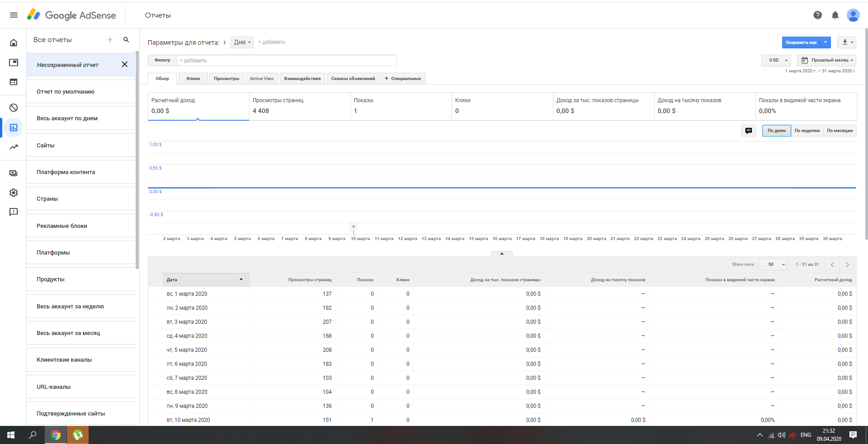Switch chart grouping to По неделям
Image resolution: width=868 pixels, height=444 pixels.
pyautogui.click(x=807, y=131)
